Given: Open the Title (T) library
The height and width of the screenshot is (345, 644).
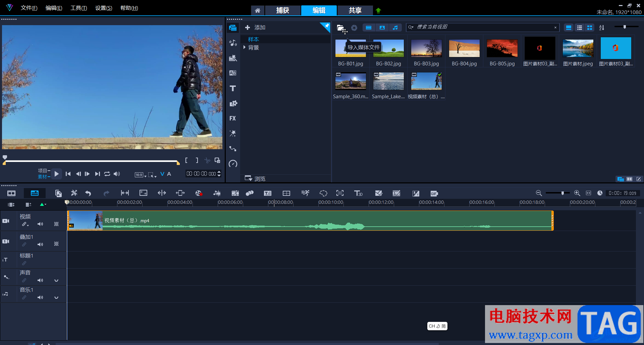Looking at the screenshot, I should [233, 88].
